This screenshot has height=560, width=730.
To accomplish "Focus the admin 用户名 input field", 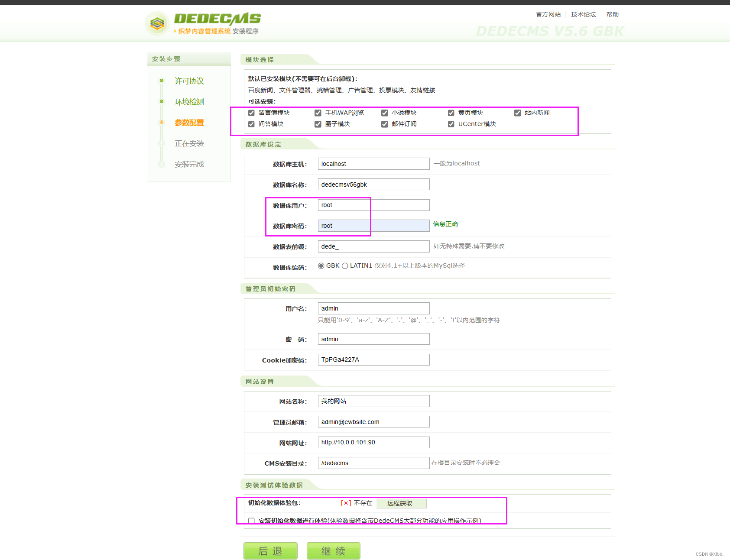I will point(374,308).
